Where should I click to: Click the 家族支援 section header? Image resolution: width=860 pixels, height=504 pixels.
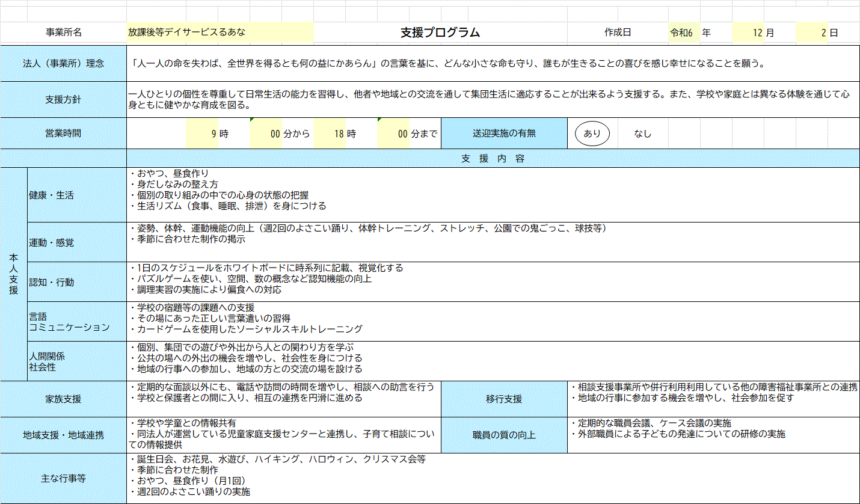[x=63, y=398]
